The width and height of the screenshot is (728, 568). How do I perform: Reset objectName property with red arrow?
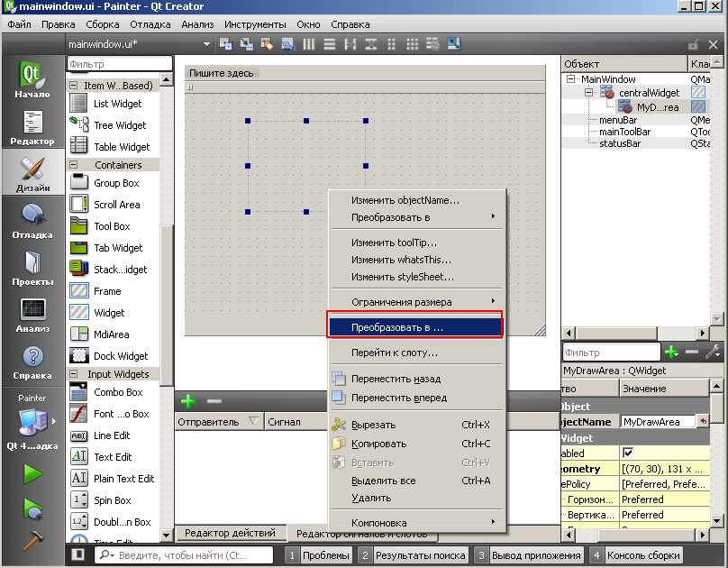point(704,421)
